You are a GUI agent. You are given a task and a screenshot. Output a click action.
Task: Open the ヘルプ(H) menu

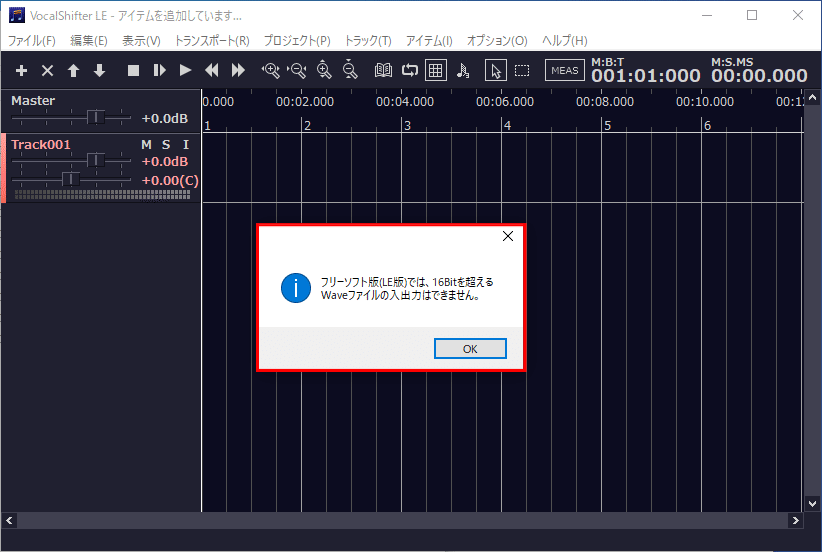(x=565, y=40)
